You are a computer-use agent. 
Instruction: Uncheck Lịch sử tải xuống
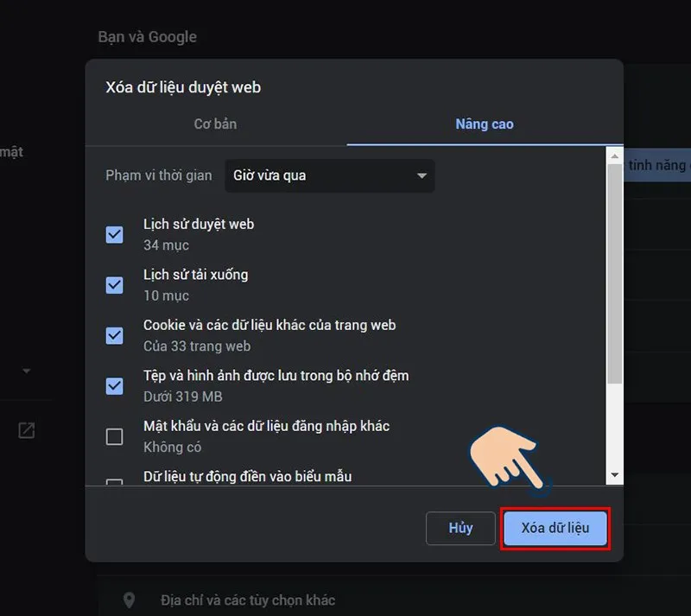coord(114,285)
